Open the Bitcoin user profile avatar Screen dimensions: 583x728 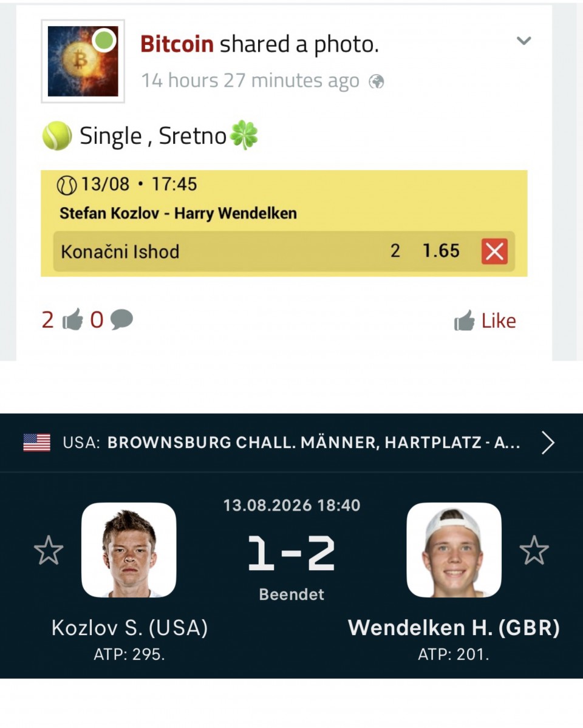click(83, 61)
